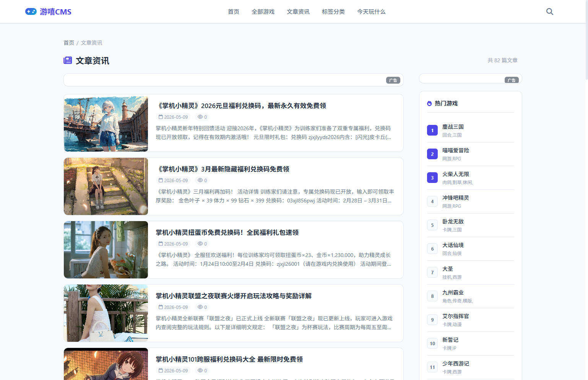Open 今天玩什么 in the top navigation
This screenshot has width=588, height=380.
371,11
